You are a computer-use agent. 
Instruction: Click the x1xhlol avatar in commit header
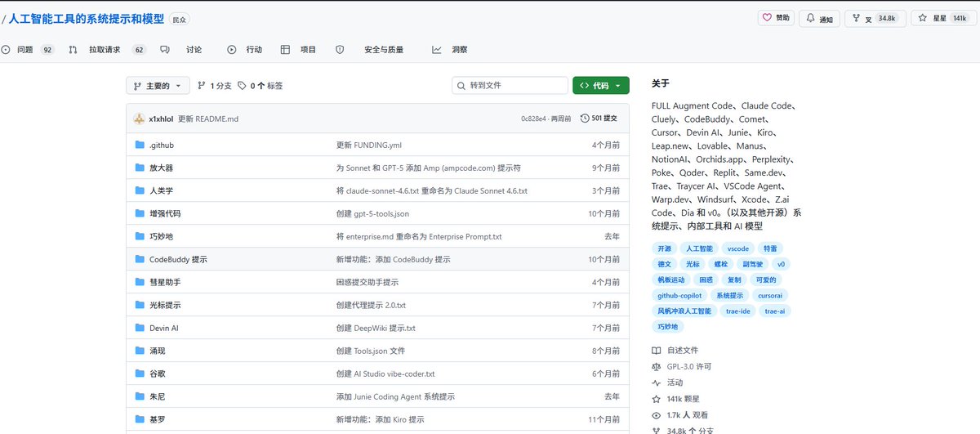point(139,119)
